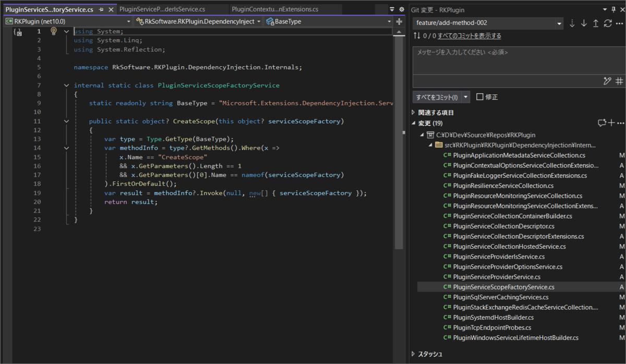Click the light bulb quick actions icon
The width and height of the screenshot is (626, 364).
53,31
